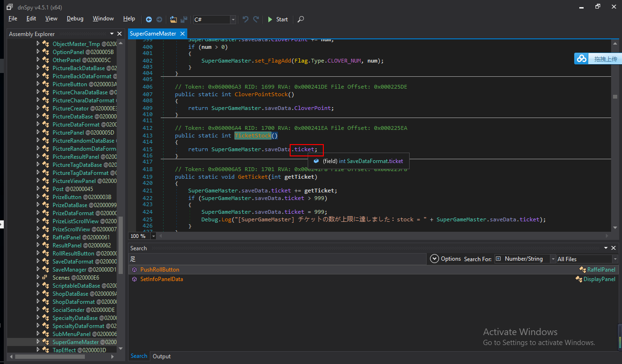Click the Save All toolbar icon
The image size is (622, 364).
[x=184, y=19]
